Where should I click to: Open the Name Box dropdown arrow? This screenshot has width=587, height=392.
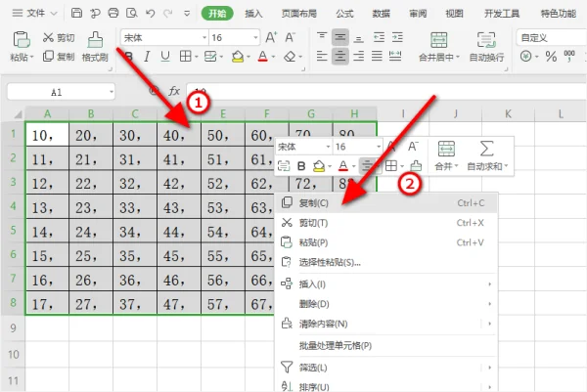[x=112, y=92]
